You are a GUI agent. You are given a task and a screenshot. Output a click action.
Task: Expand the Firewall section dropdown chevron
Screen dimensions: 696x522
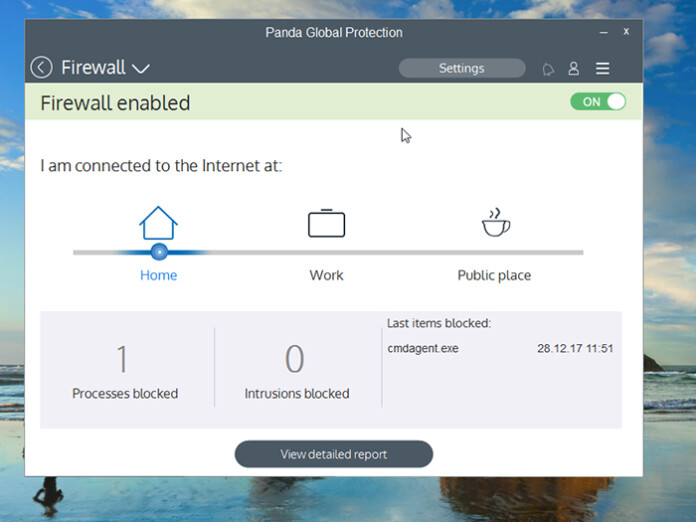141,69
